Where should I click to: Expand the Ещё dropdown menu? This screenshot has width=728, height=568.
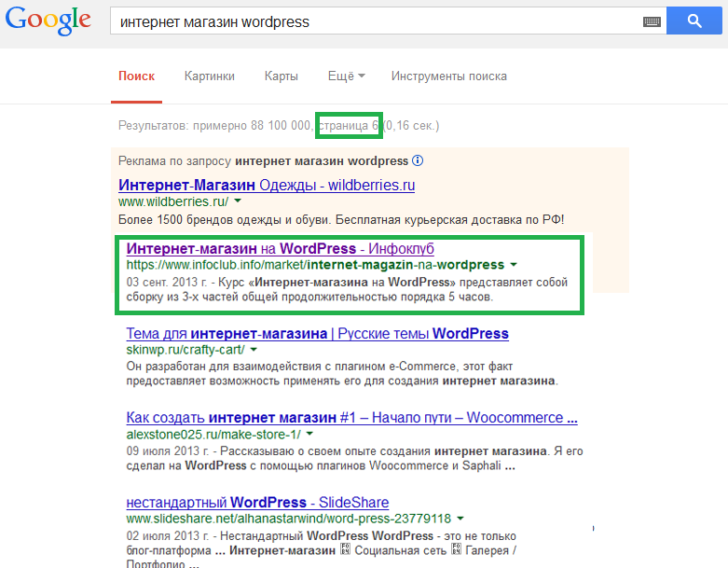point(347,76)
